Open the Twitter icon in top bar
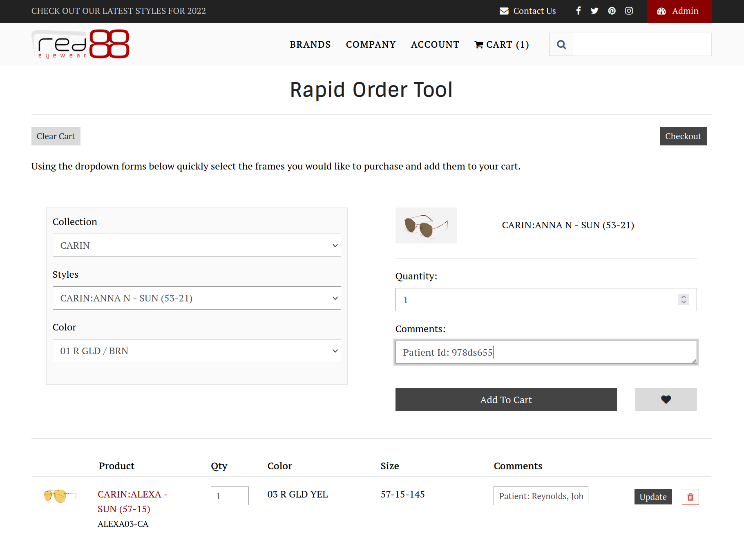 pos(594,11)
